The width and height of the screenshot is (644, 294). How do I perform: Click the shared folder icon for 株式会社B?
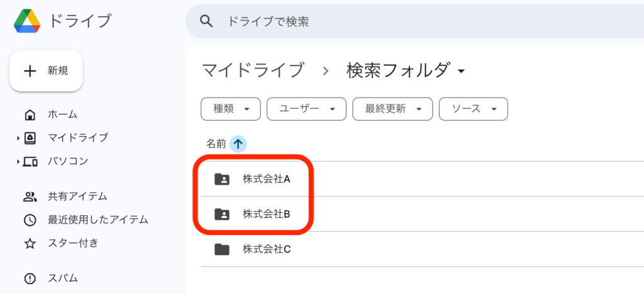(x=221, y=214)
